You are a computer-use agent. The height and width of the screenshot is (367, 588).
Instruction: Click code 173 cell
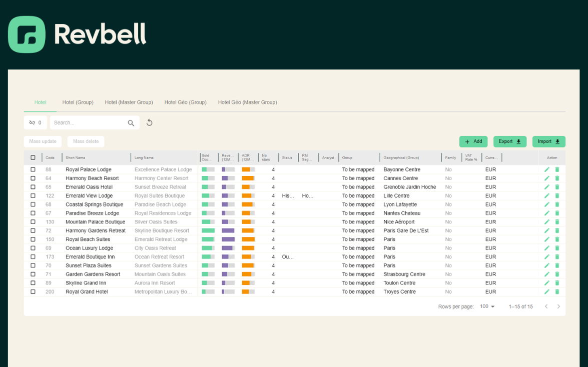50,257
